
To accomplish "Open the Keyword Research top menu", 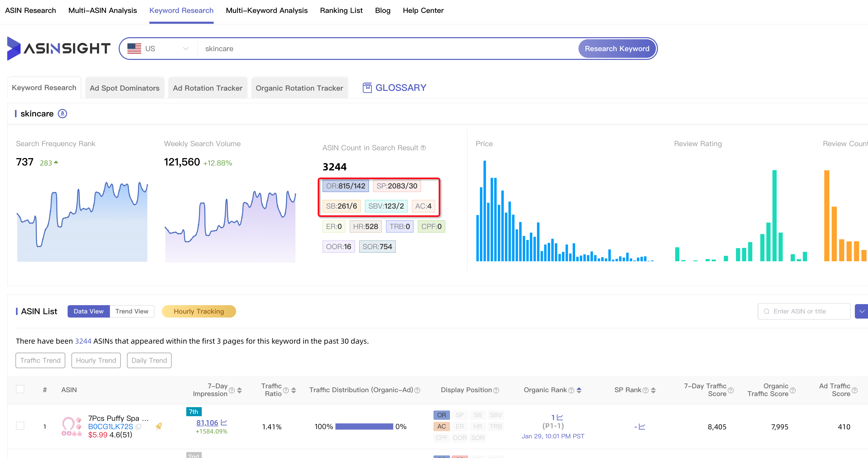I will pos(181,10).
